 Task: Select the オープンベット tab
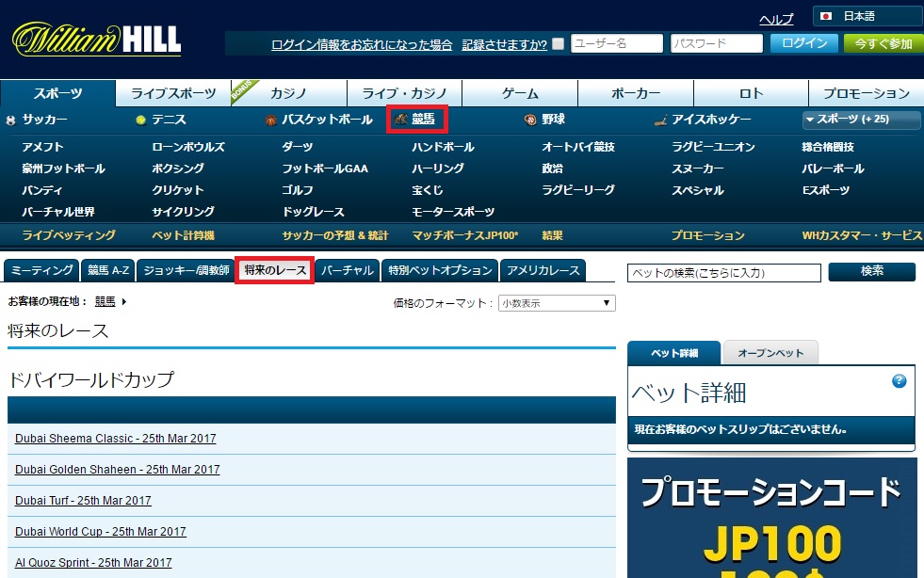[770, 353]
